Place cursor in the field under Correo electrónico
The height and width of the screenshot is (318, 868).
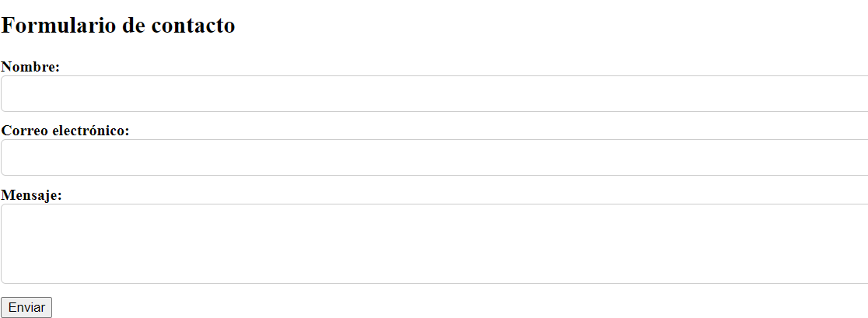[x=435, y=158]
